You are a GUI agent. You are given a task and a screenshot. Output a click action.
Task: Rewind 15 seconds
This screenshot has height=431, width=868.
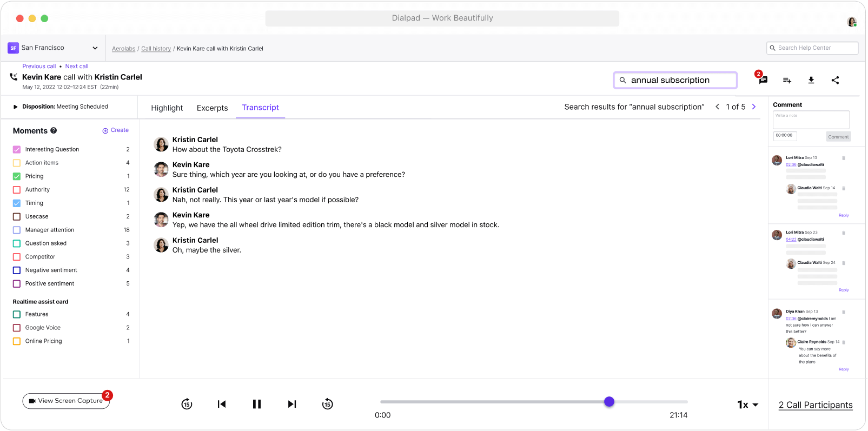click(187, 404)
